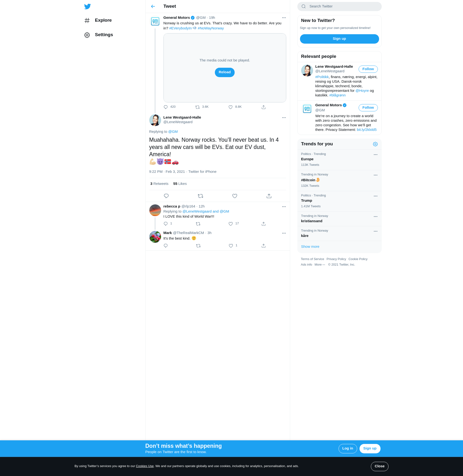This screenshot has height=476, width=463.
Task: Open Trends settings gear icon
Action: [375, 144]
